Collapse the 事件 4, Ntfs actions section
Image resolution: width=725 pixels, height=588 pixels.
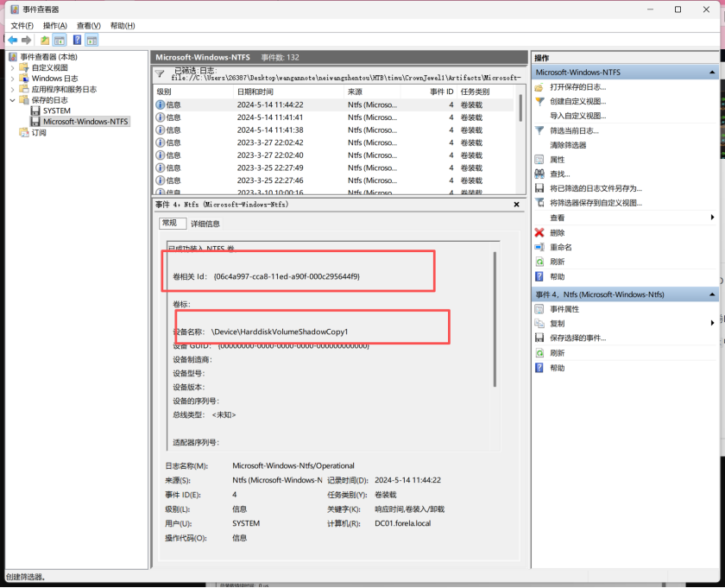(x=712, y=294)
